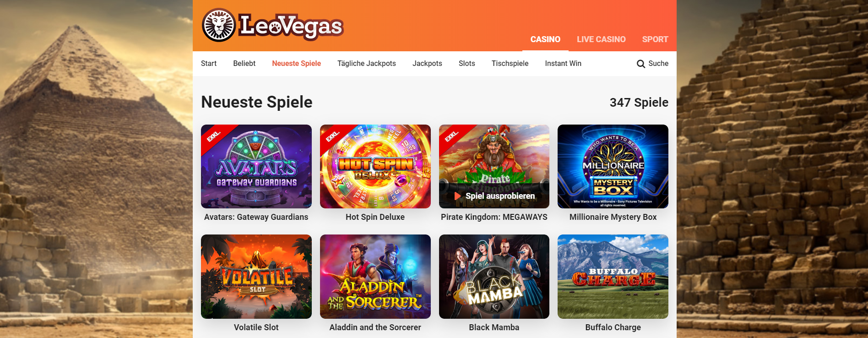Switch to the LIVE CASINO tab
Screen dimensions: 868x338
[x=601, y=39]
